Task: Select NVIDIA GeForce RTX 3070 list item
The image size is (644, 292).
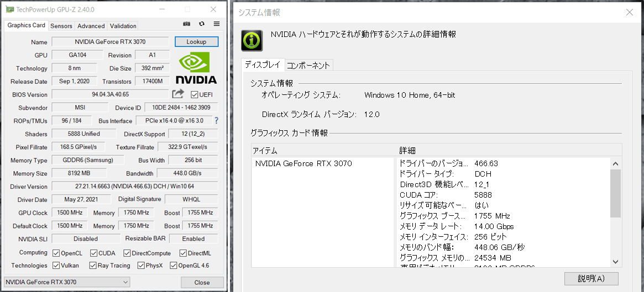Action: [x=303, y=163]
